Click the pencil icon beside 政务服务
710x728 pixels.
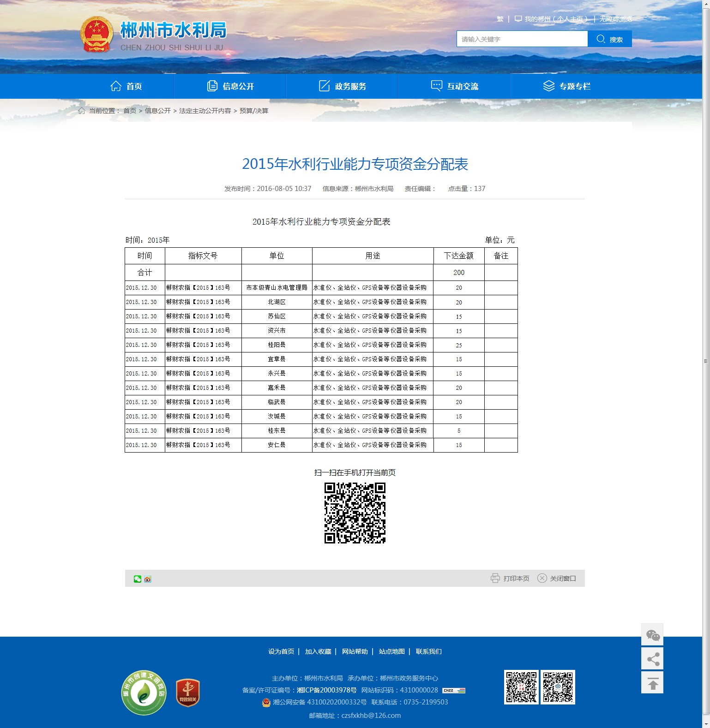click(x=325, y=86)
